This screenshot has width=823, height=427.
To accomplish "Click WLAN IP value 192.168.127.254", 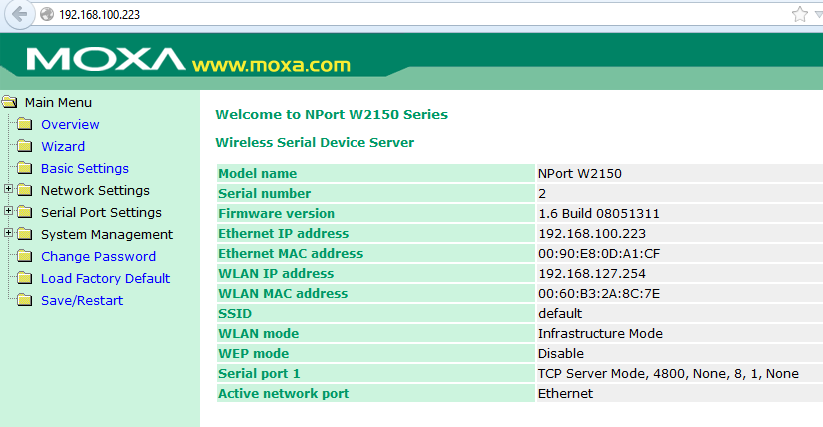I will click(x=592, y=273).
